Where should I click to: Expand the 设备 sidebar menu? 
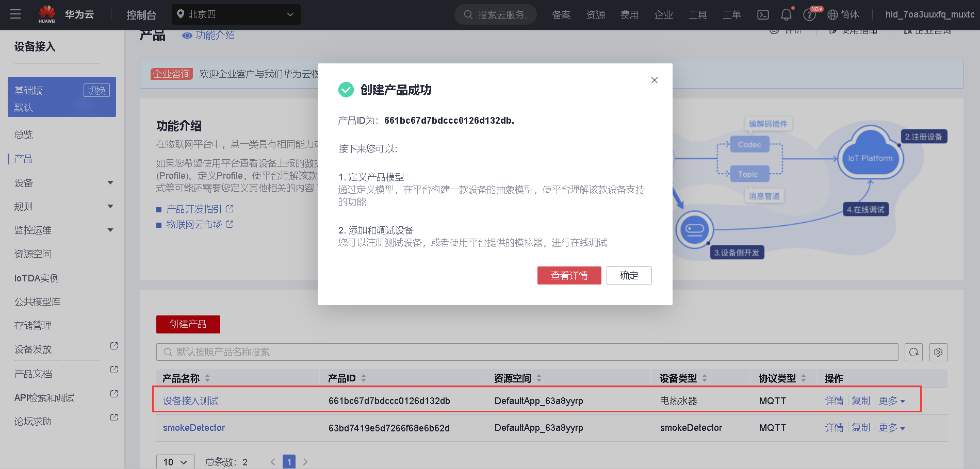[110, 183]
